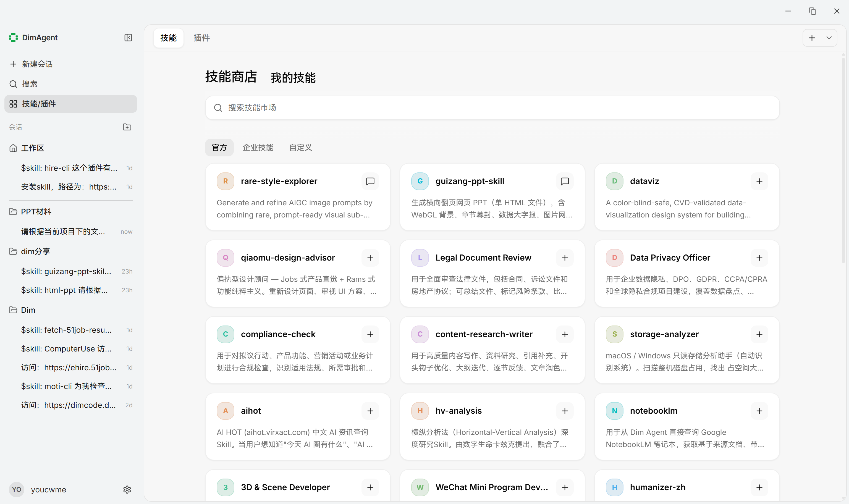Open the qiaomu-design-advisor card title
The width and height of the screenshot is (849, 504).
pos(288,258)
